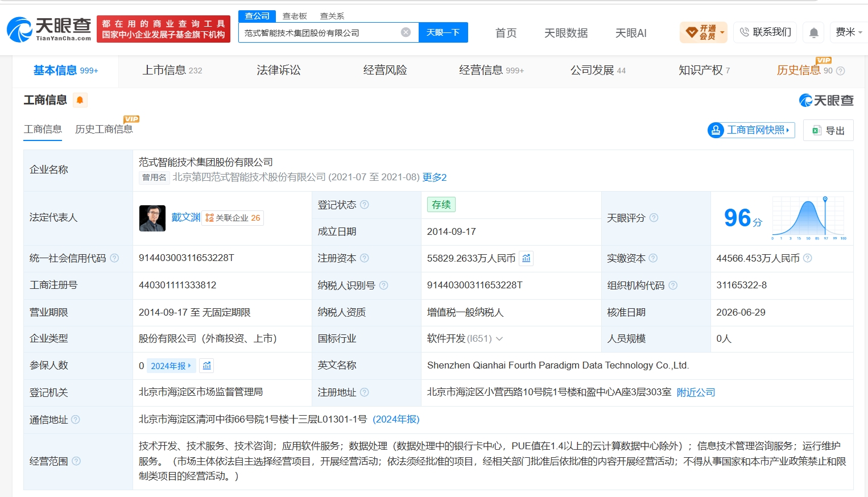The width and height of the screenshot is (868, 497).
Task: Select 工商注册号 440301111333812
Action: tap(177, 285)
